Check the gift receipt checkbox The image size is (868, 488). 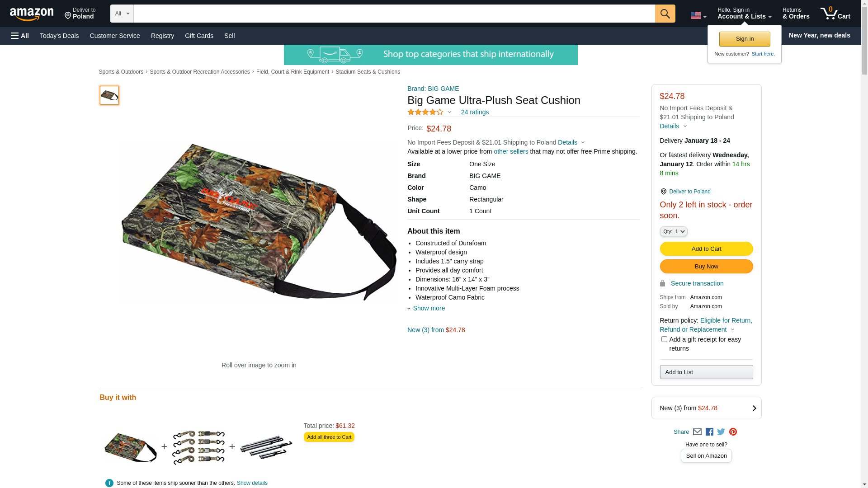tap(664, 339)
